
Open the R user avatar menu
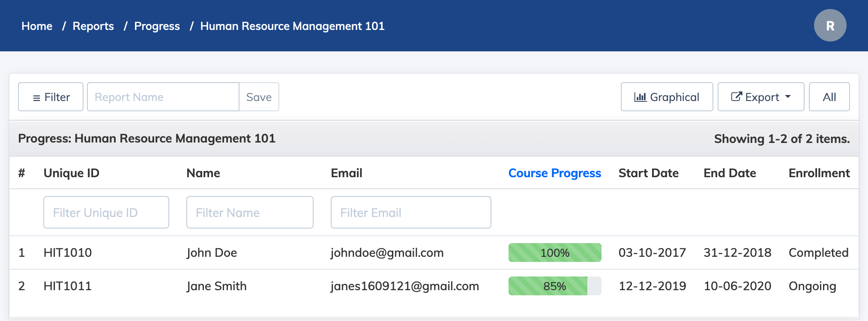(x=830, y=25)
